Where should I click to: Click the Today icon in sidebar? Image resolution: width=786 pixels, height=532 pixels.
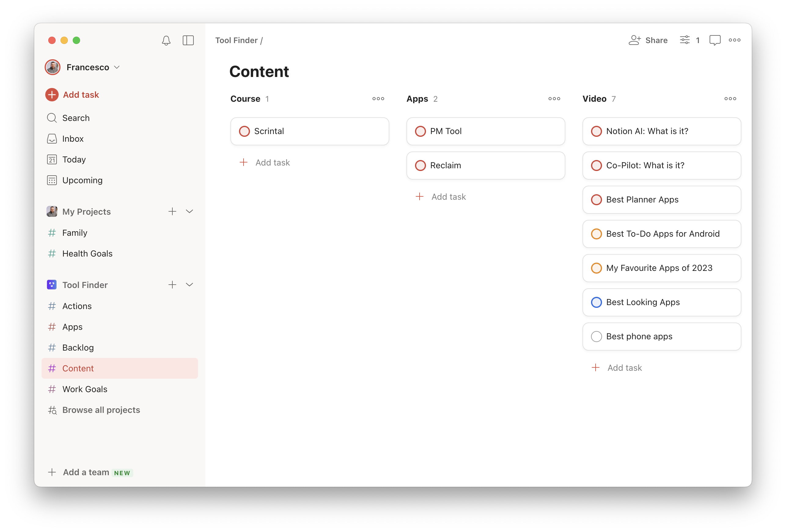pyautogui.click(x=52, y=159)
